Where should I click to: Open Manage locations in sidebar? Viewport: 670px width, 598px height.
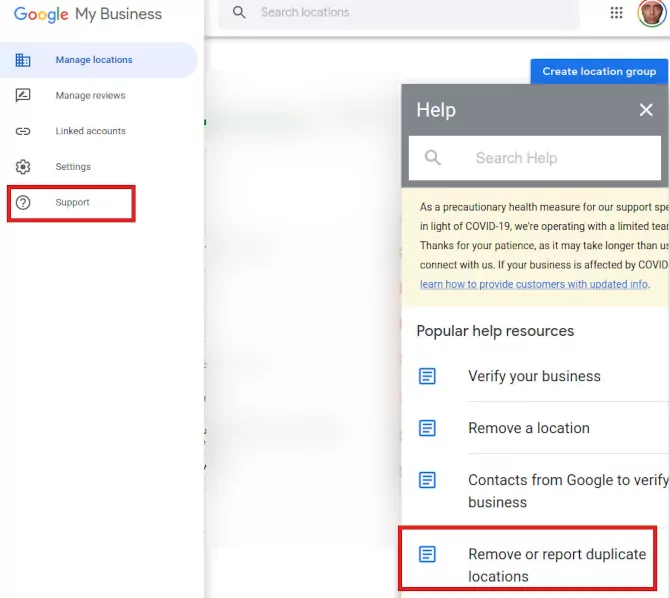(x=98, y=60)
